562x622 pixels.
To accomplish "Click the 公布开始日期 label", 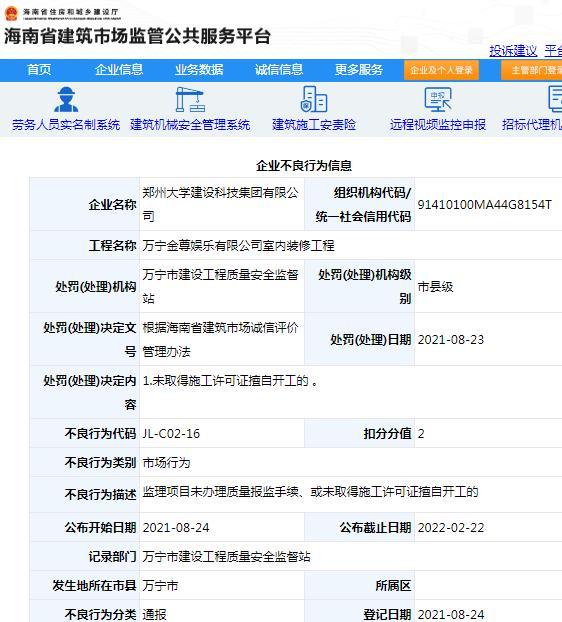I will (100, 528).
